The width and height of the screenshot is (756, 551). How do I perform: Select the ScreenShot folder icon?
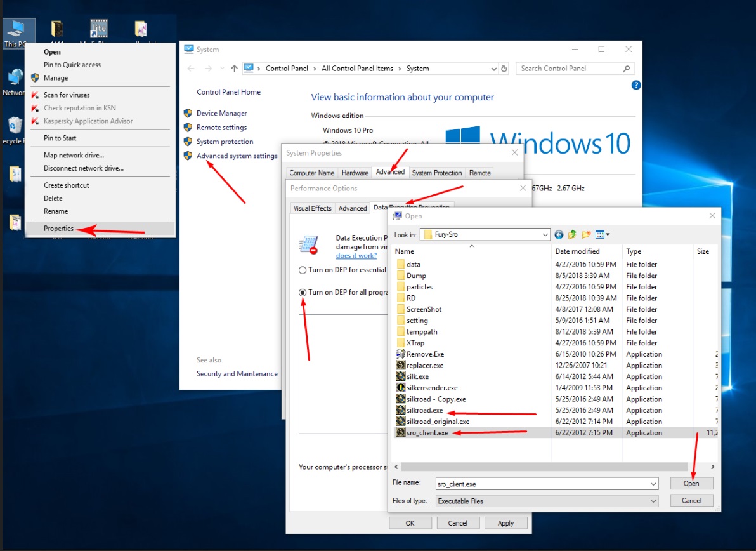pos(400,309)
